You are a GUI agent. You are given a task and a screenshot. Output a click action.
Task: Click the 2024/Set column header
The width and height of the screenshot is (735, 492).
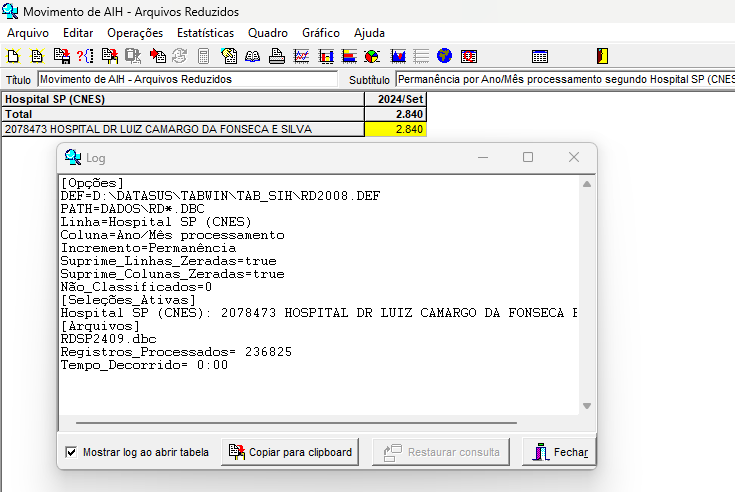pos(395,99)
